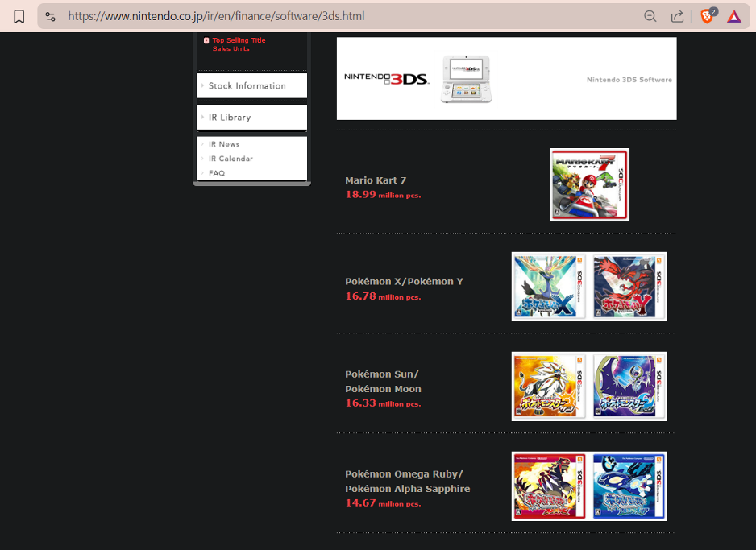Click the Brave Rewards triangle icon
This screenshot has width=756, height=550.
tap(734, 16)
